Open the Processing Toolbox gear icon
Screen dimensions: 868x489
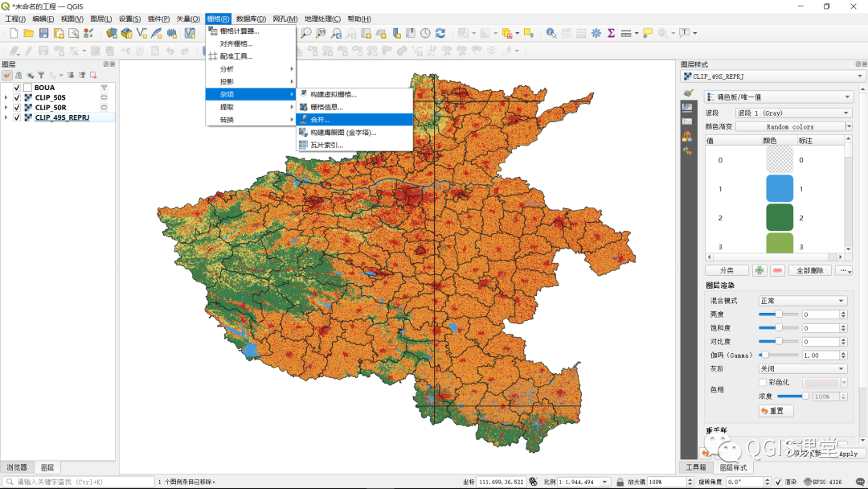pyautogui.click(x=596, y=33)
